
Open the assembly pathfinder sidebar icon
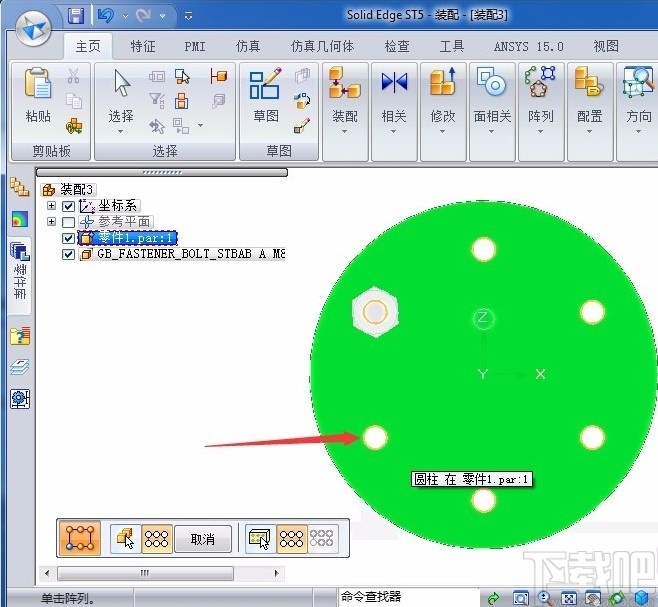[x=19, y=187]
